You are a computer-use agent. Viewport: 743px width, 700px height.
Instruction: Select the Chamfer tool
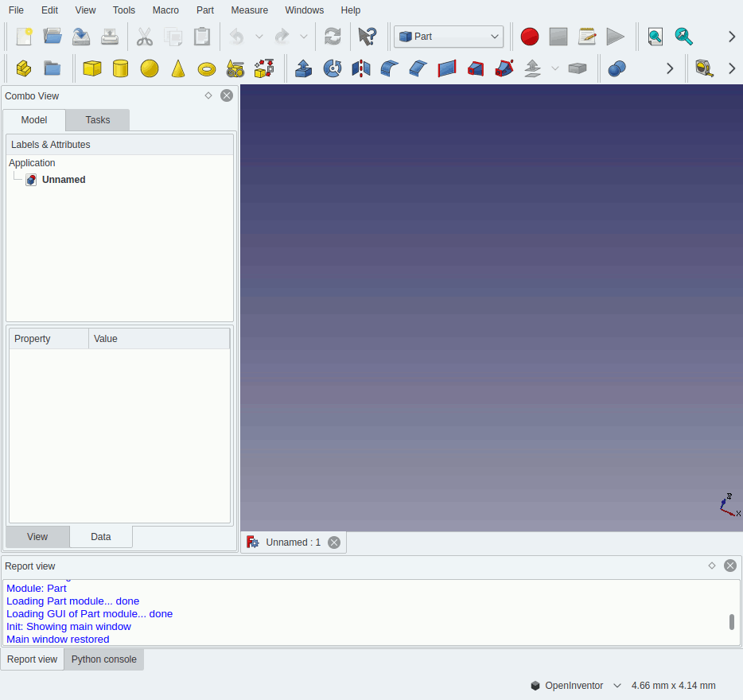coord(418,68)
